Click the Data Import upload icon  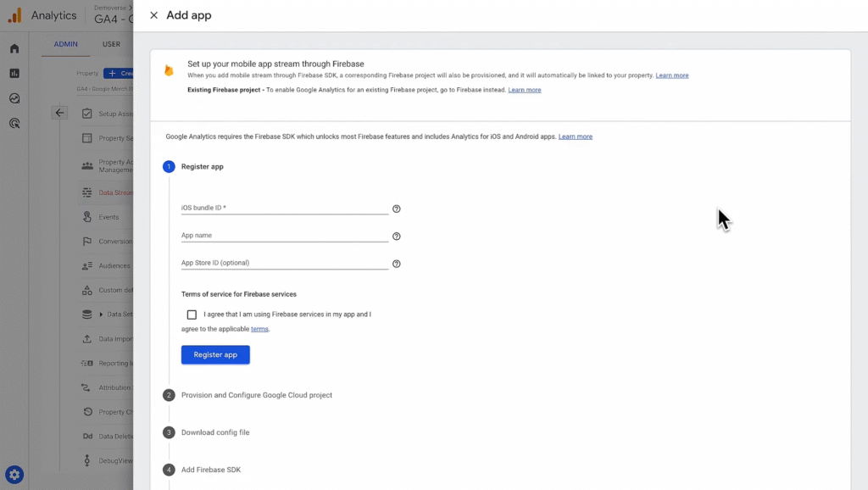click(87, 339)
